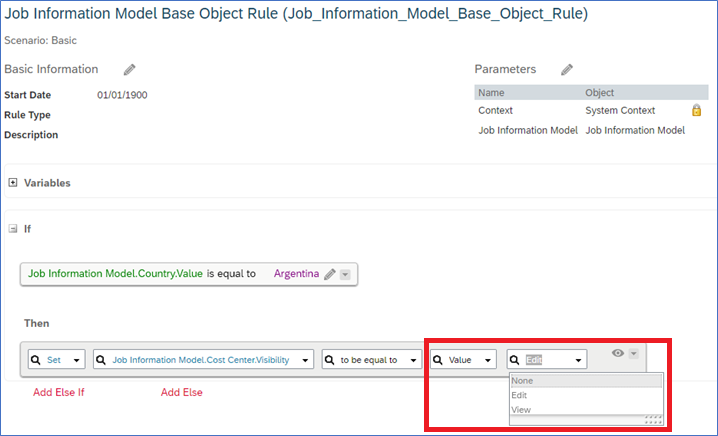Click Add Else link
Image resolution: width=718 pixels, height=436 pixels.
coord(182,392)
